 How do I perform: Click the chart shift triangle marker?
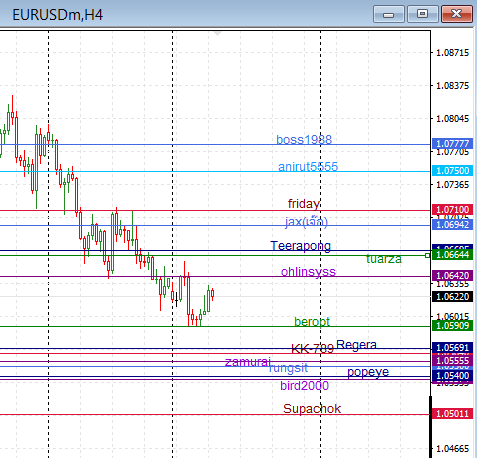217,34
